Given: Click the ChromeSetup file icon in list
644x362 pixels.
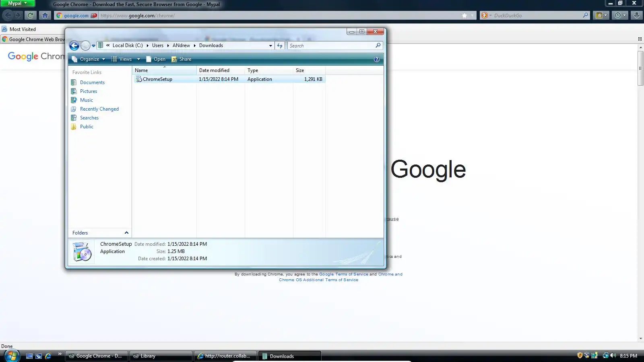Looking at the screenshot, I should pos(139,79).
